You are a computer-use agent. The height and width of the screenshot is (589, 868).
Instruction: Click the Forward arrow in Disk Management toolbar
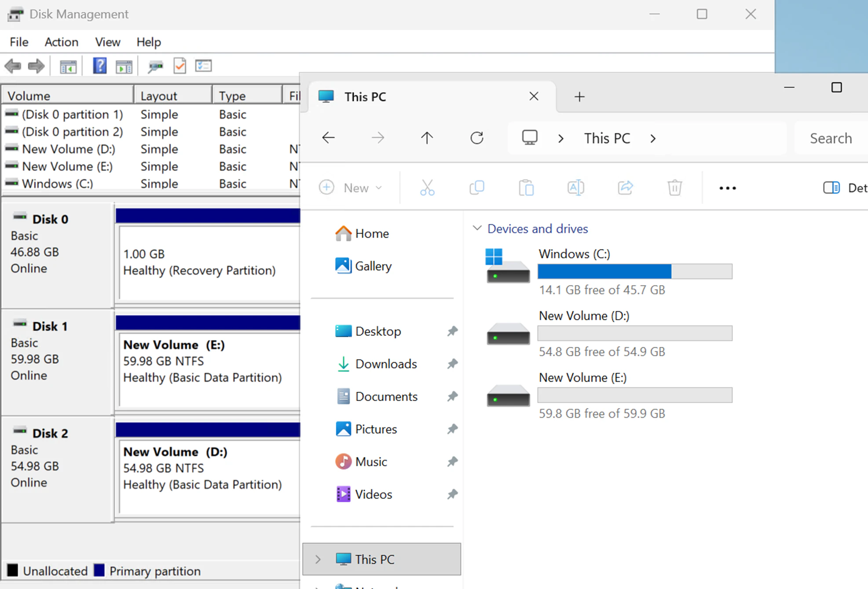coord(36,66)
